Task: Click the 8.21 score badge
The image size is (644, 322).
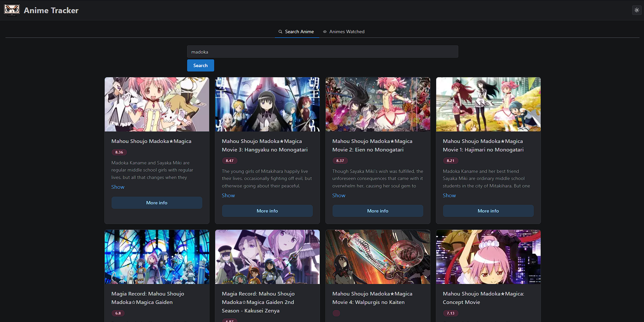Action: pos(451,161)
